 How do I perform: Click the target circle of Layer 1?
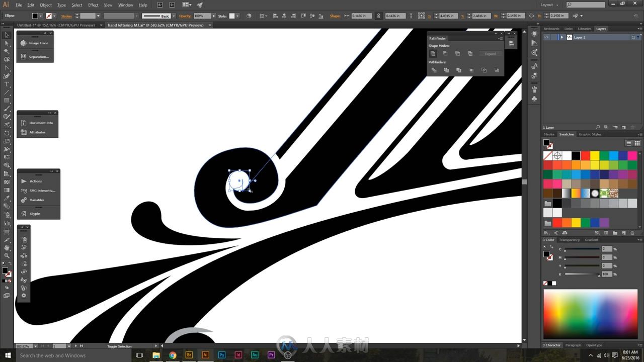point(633,37)
